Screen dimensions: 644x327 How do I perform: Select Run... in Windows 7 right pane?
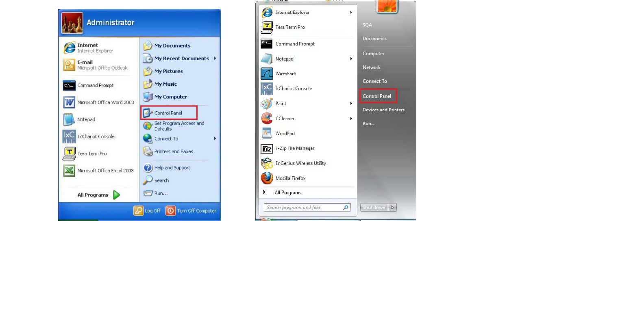point(368,124)
